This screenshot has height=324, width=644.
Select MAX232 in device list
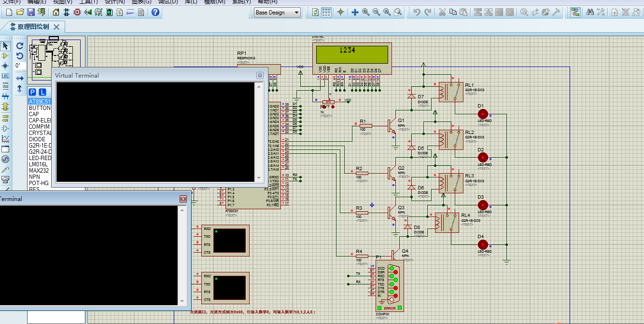(40, 171)
